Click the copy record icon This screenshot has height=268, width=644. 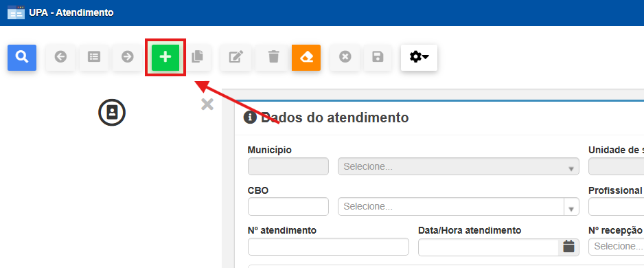[x=198, y=57]
